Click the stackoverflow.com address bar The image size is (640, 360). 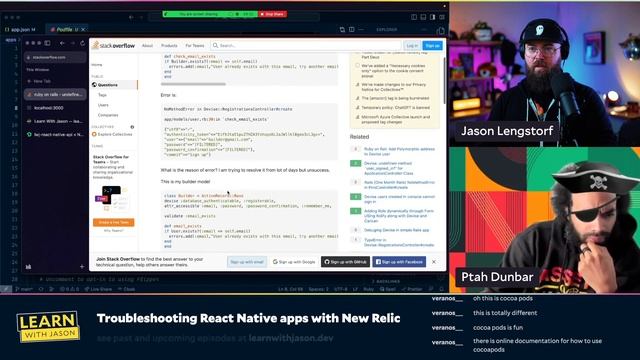tap(55, 57)
